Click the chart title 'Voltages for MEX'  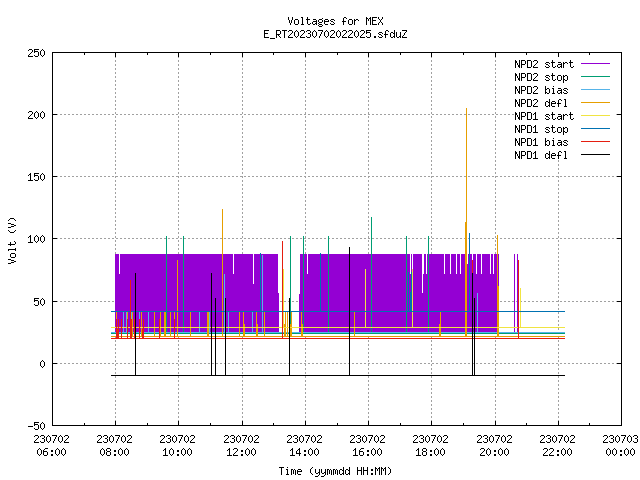pyautogui.click(x=335, y=21)
